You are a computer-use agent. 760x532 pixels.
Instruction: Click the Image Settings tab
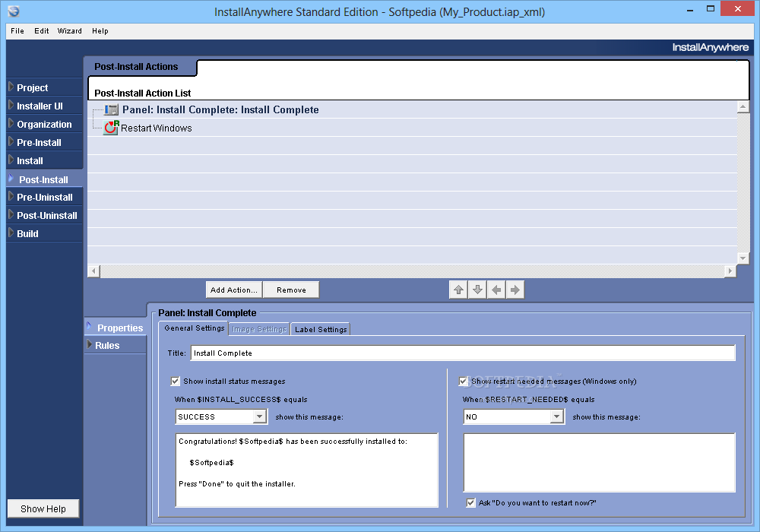[x=259, y=329]
